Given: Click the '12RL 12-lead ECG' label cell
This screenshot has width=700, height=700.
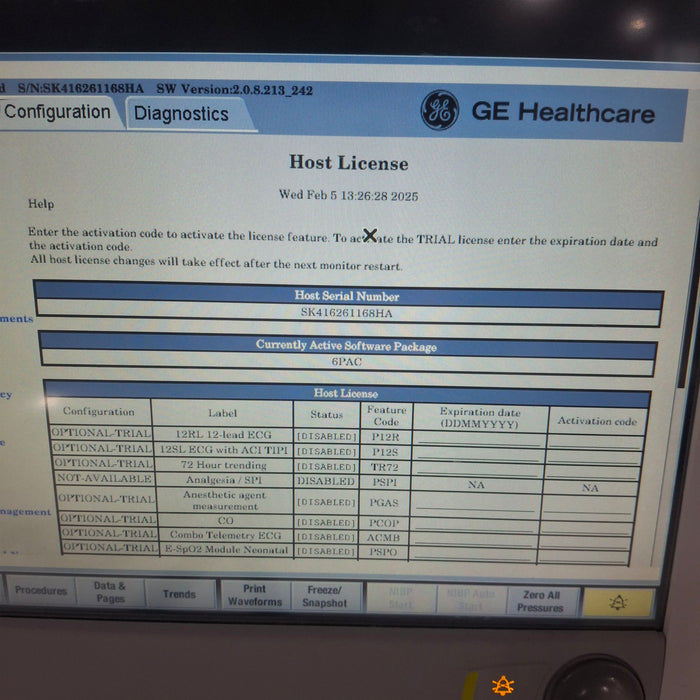Looking at the screenshot, I should tap(223, 434).
